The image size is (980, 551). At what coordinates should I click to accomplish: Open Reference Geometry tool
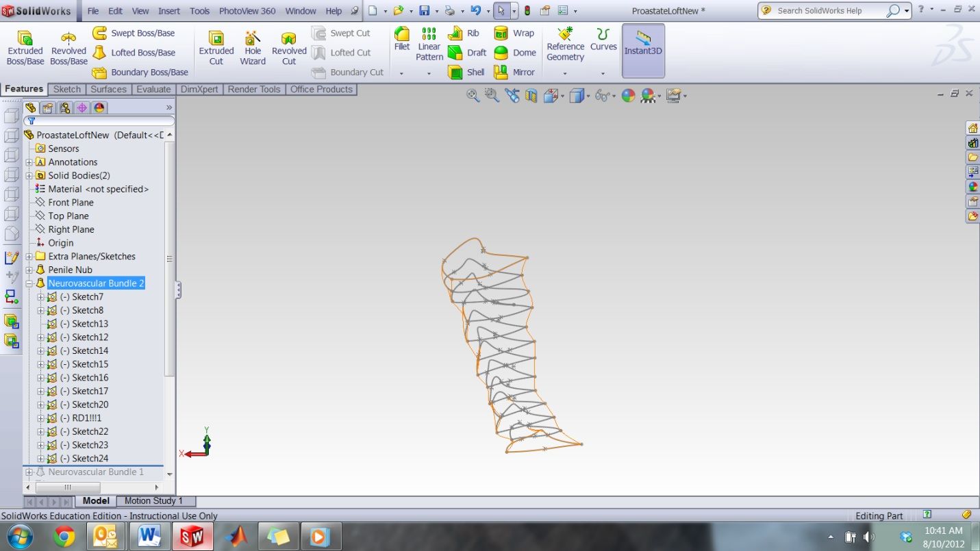566,44
